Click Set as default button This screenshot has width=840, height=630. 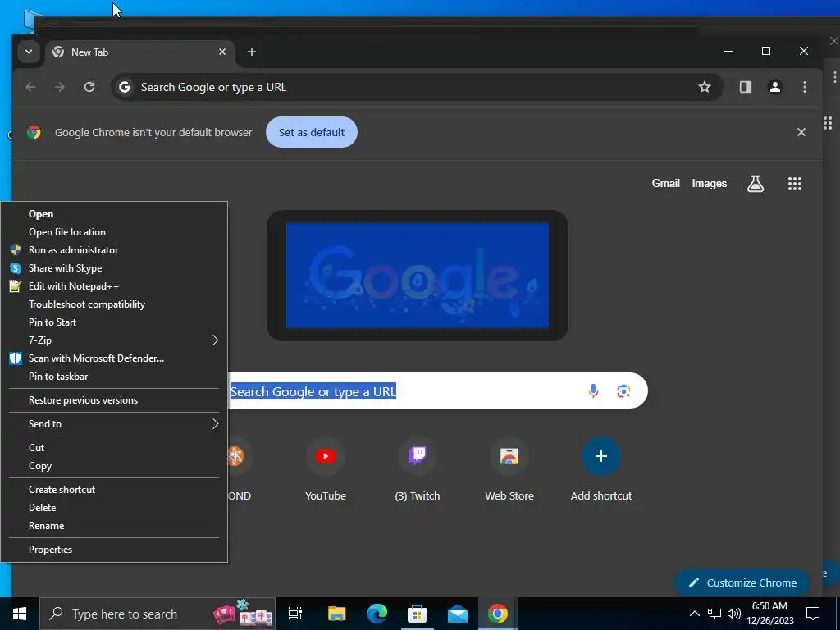coord(311,132)
